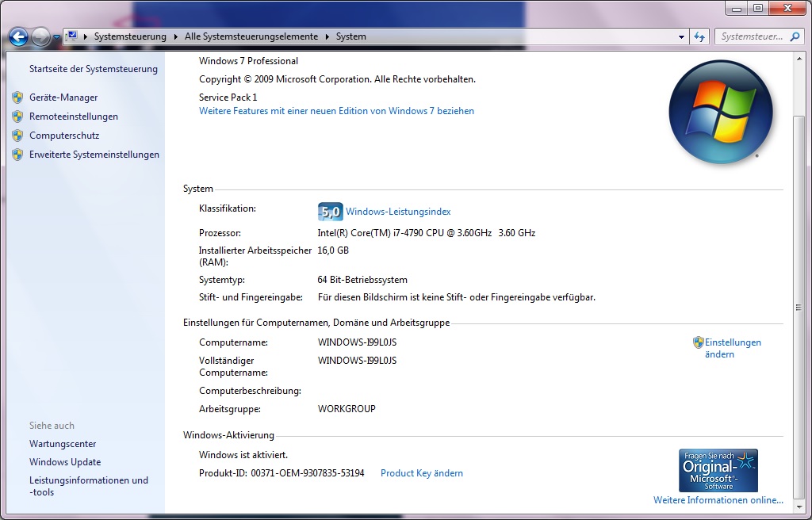
Task: Click the Systemsteuerung search field
Action: [x=751, y=36]
